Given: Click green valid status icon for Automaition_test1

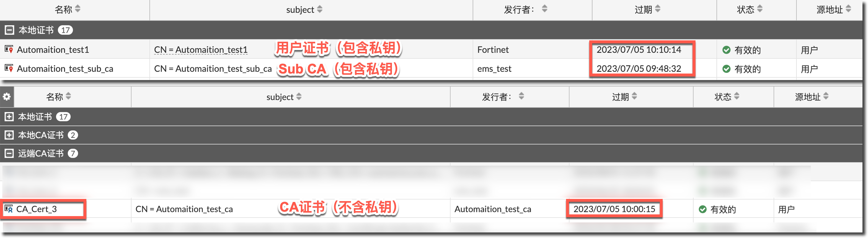Looking at the screenshot, I should click(726, 50).
